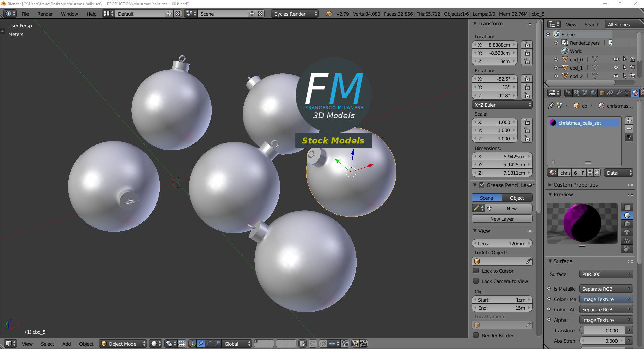Hide cbd_0 with its eye icon
The height and width of the screenshot is (349, 644).
(616, 59)
